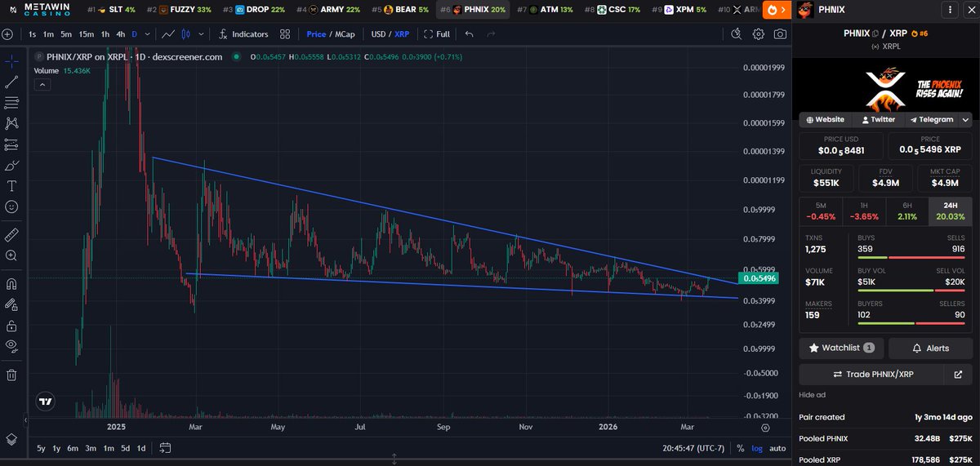Switch the chart to MCap view
Screen dimensions: 980x466
click(x=346, y=34)
